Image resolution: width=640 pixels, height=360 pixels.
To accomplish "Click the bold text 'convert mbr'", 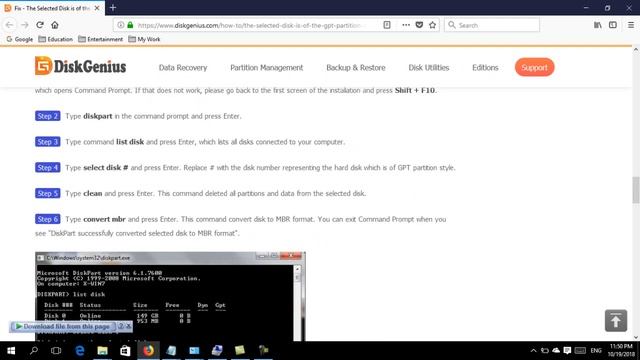I will (x=104, y=219).
